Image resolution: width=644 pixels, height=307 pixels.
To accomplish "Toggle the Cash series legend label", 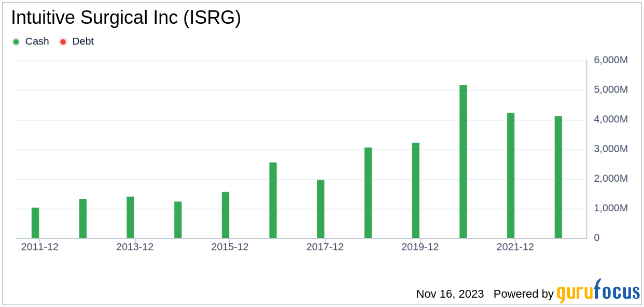I will pyautogui.click(x=37, y=41).
